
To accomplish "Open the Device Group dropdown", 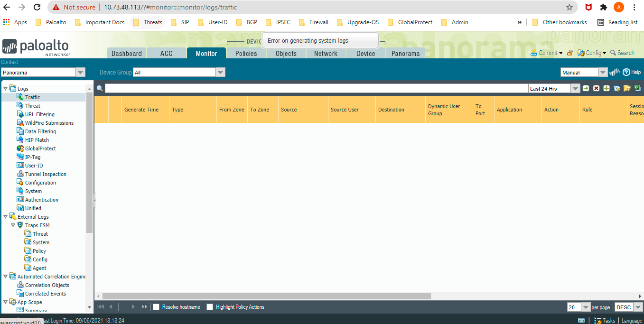I will tap(220, 72).
